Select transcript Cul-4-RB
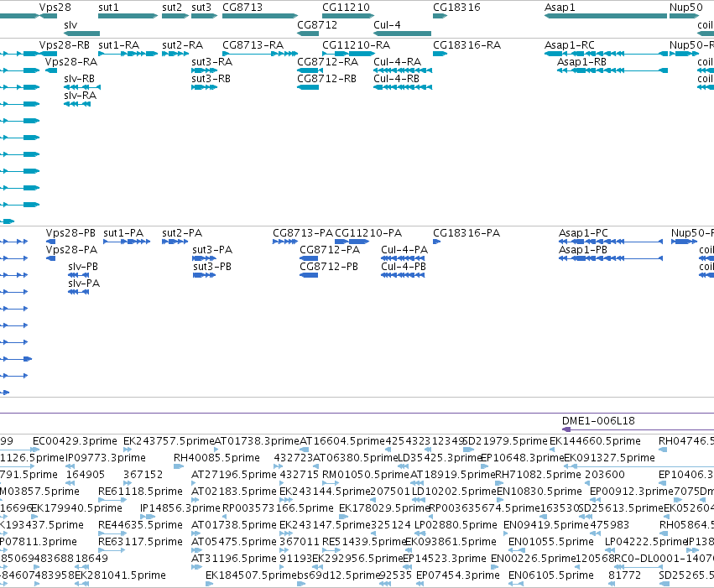714x588 pixels. [x=396, y=79]
